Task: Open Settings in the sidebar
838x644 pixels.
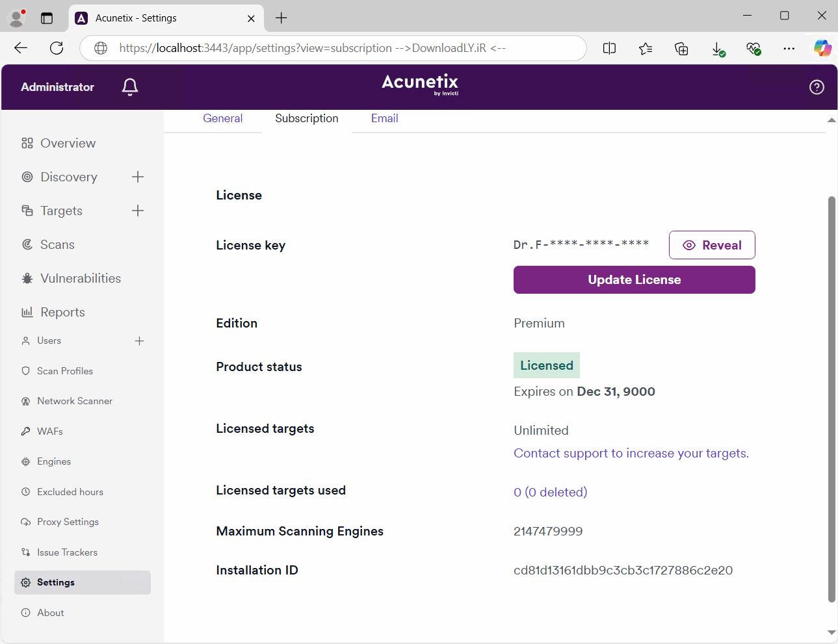Action: click(83, 582)
